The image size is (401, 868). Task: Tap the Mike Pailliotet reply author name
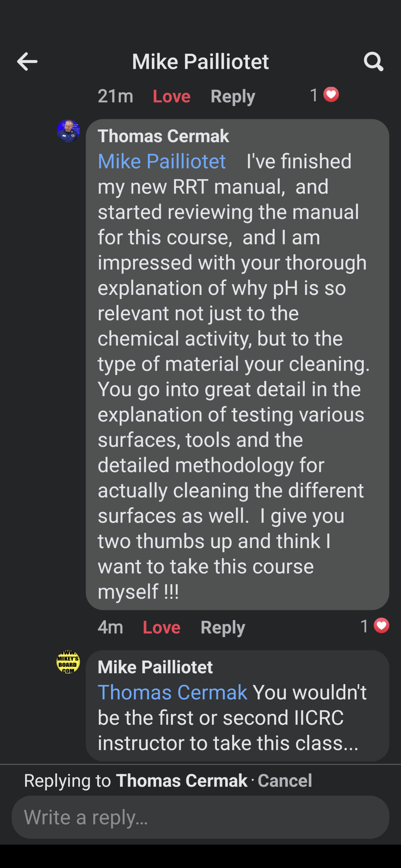[x=155, y=667]
